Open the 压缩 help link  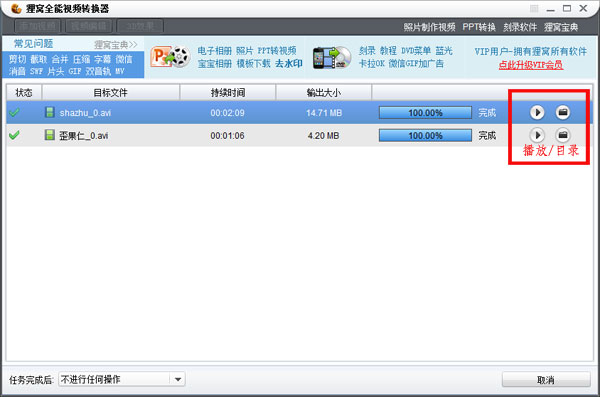pyautogui.click(x=81, y=59)
